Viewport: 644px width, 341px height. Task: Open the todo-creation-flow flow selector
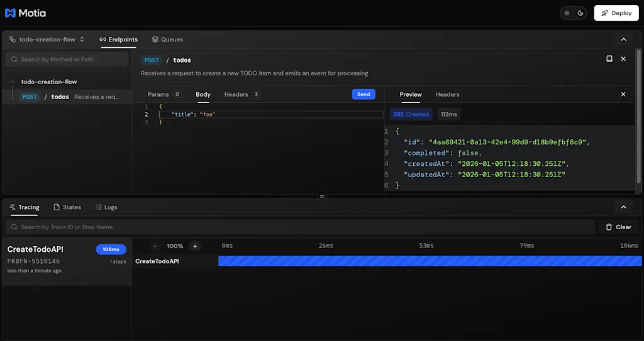47,40
